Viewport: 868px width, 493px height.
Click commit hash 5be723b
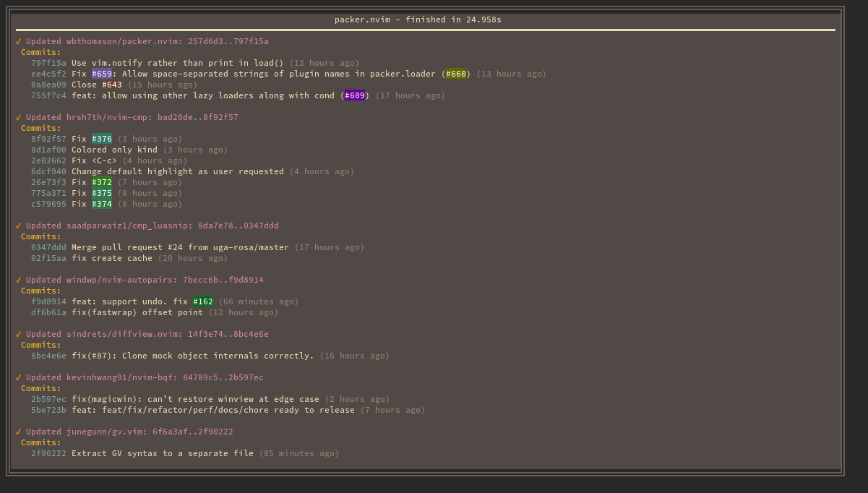(48, 410)
